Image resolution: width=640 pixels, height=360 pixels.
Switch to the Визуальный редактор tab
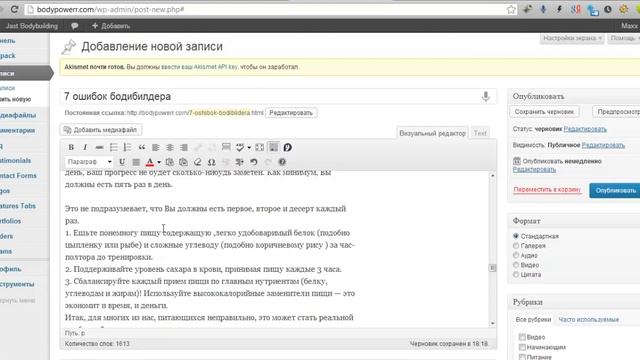pyautogui.click(x=432, y=133)
